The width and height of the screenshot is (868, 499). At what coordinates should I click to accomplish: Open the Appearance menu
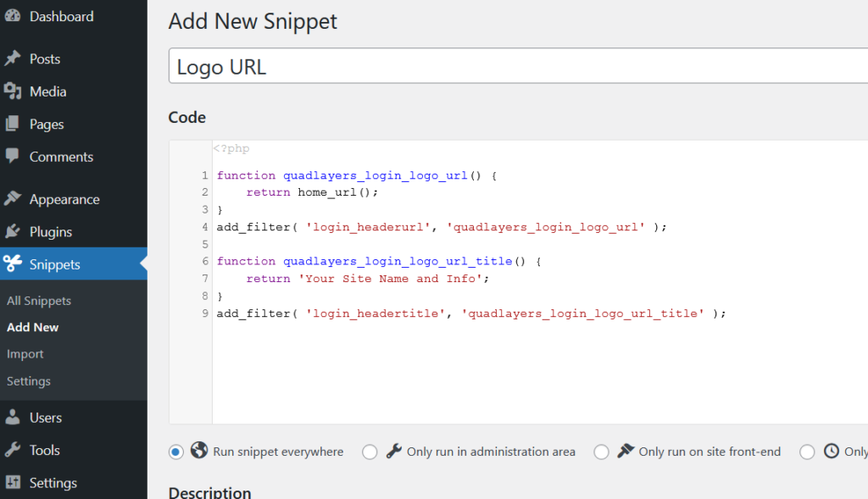tap(64, 199)
